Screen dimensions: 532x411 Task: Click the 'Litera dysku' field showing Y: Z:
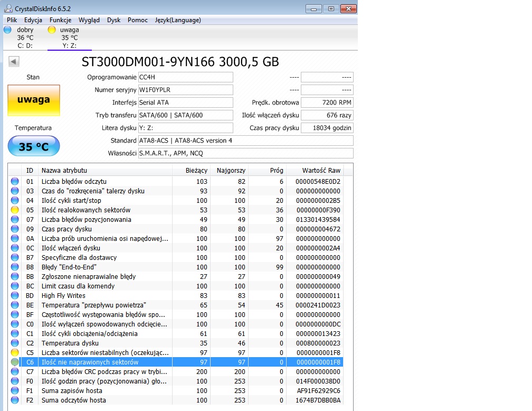186,128
